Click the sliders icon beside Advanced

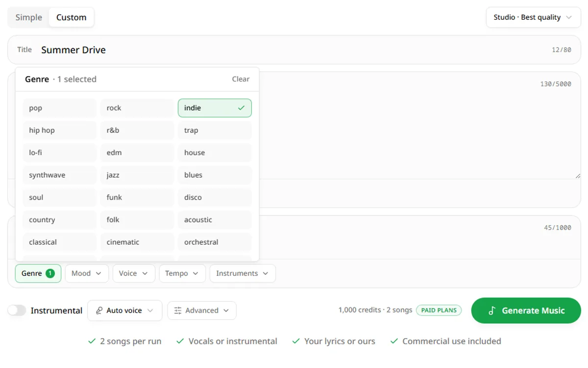pos(178,311)
